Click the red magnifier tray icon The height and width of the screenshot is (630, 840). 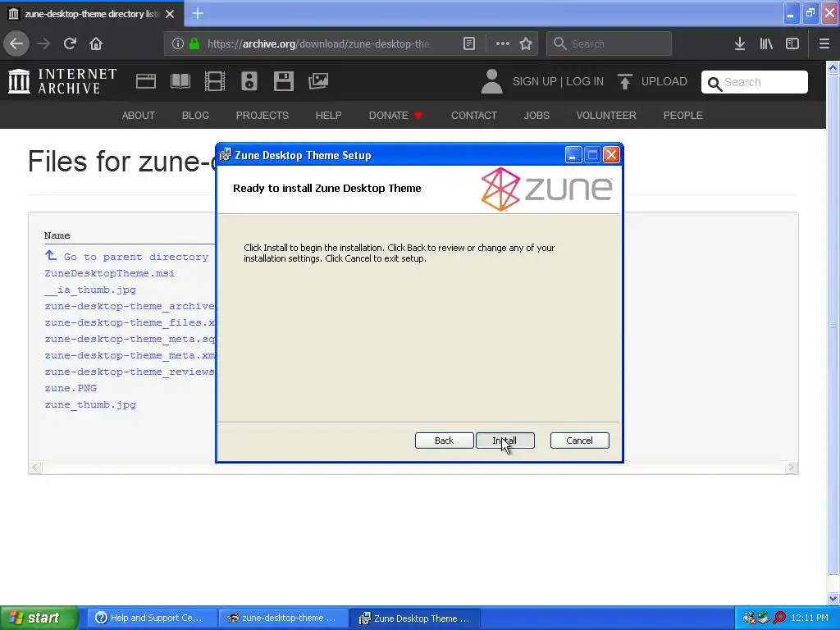[x=779, y=619]
